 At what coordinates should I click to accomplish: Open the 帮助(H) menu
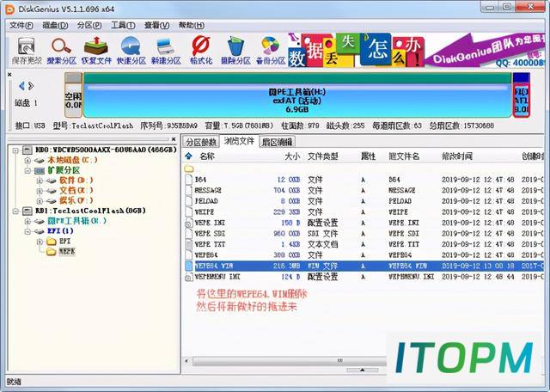tap(192, 25)
